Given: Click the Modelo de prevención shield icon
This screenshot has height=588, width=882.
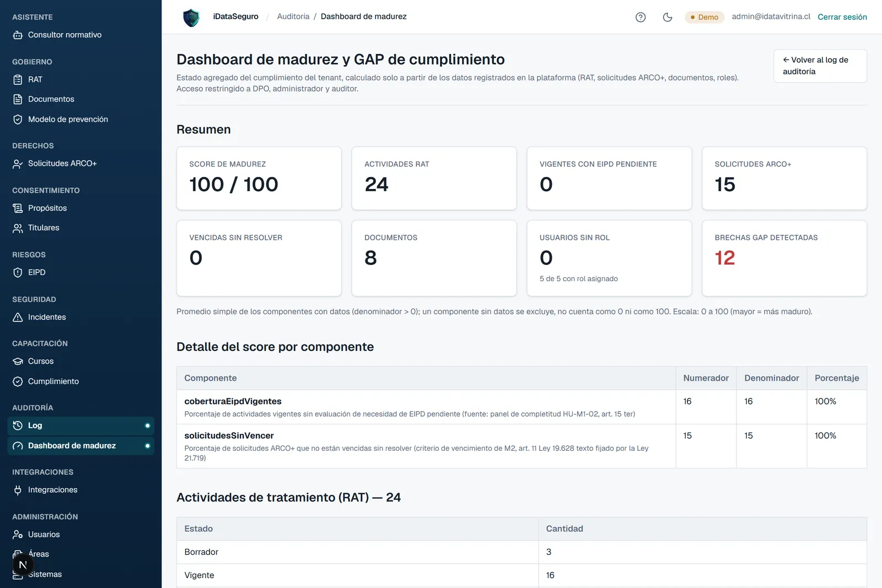Looking at the screenshot, I should point(18,120).
